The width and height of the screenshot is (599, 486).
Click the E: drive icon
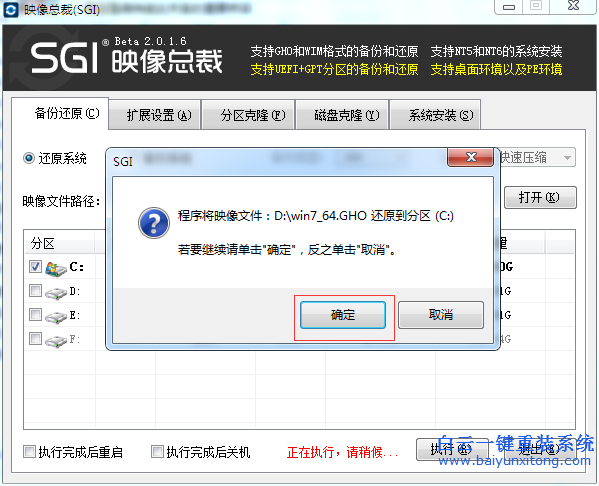click(56, 317)
